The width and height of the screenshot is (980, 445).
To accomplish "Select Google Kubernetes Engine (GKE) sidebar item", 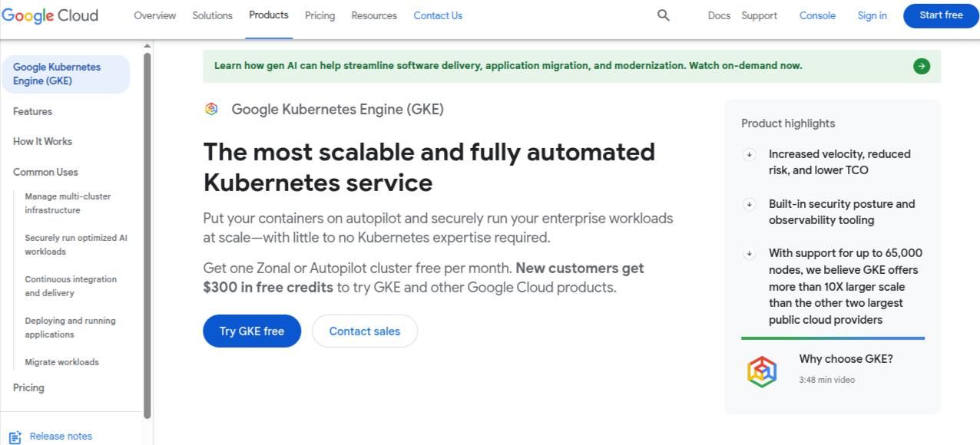I will [65, 74].
